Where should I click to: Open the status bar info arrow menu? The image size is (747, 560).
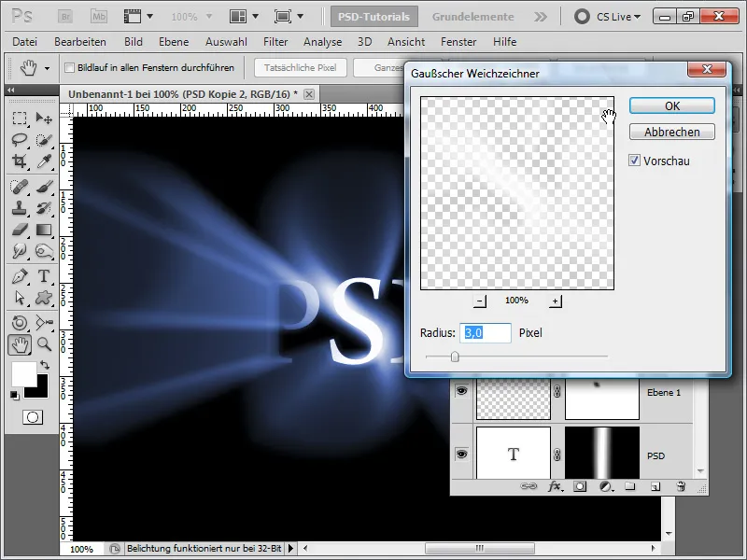290,549
